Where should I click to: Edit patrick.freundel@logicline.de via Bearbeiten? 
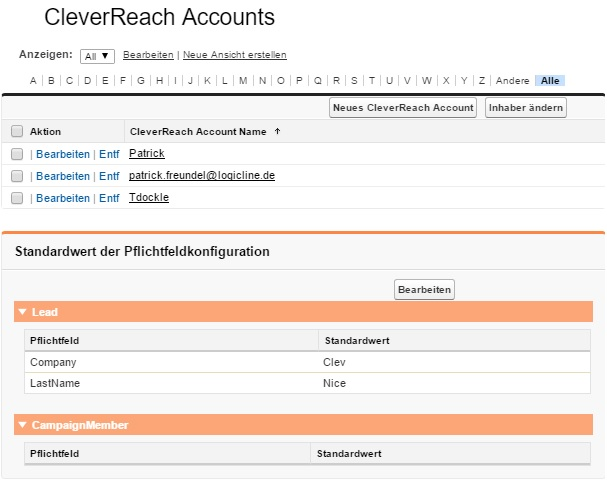(x=63, y=176)
